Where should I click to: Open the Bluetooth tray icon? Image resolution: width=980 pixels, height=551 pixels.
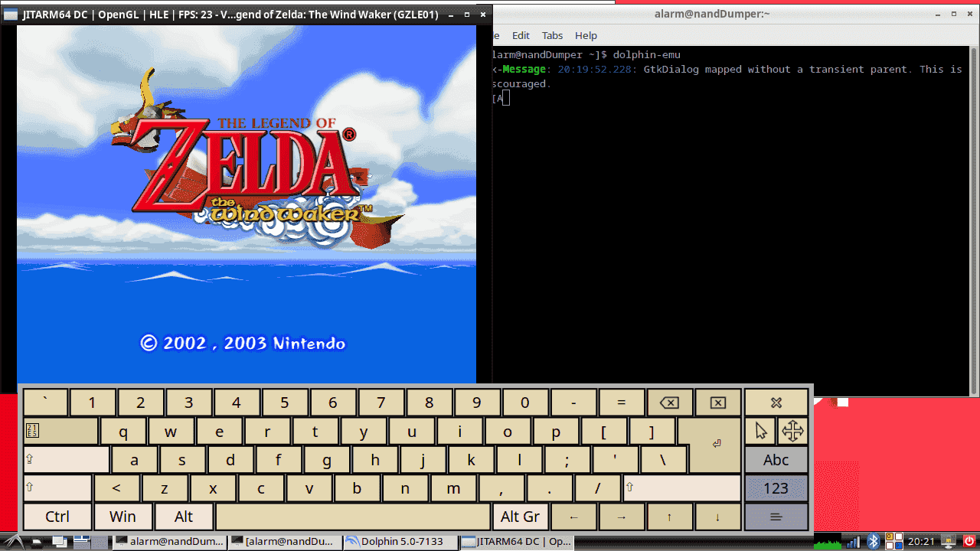(873, 542)
